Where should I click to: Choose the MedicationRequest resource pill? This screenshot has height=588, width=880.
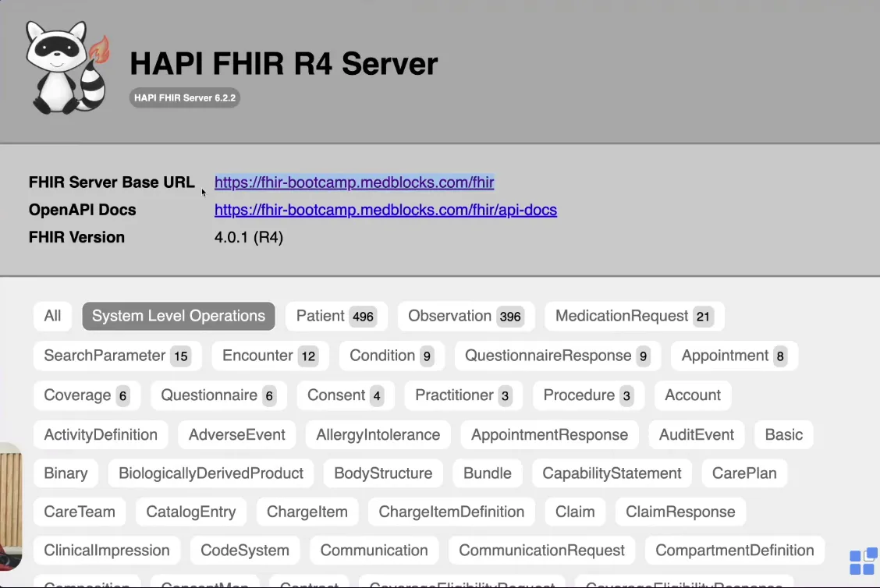[633, 316]
